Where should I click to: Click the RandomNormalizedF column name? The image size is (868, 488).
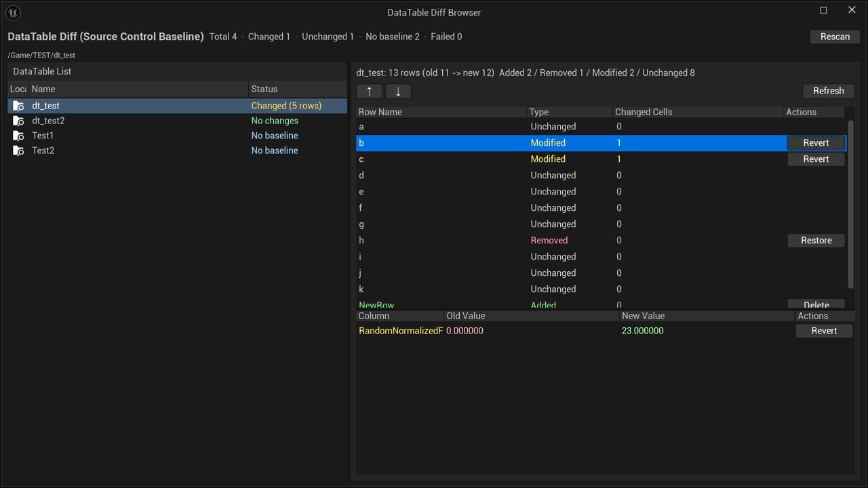(x=401, y=331)
